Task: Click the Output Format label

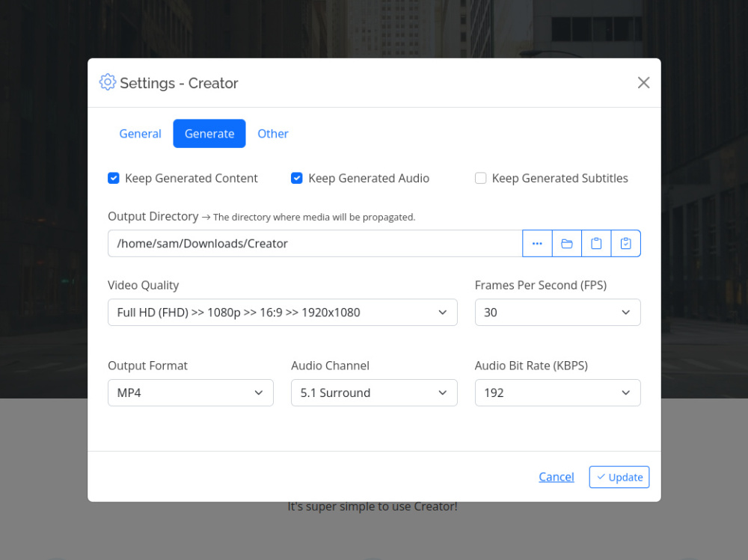Action: point(147,366)
